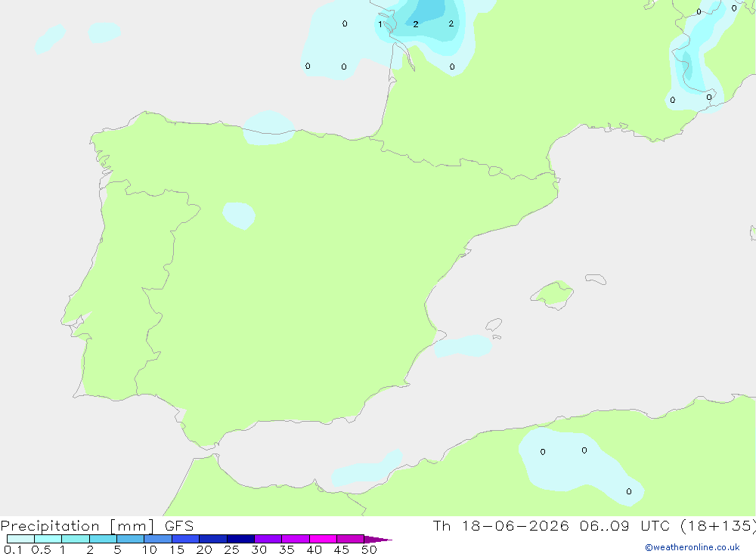Click the 0.1–0.5 mm legend color swatch

[20, 539]
